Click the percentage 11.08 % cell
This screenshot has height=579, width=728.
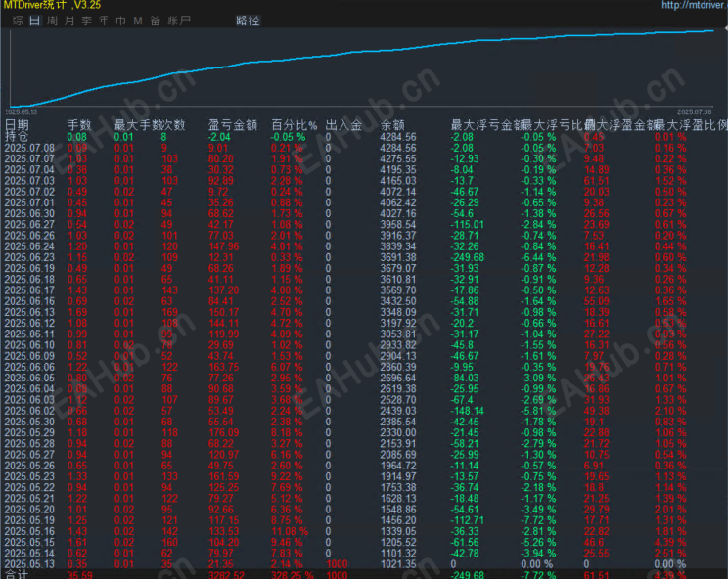coord(290,531)
